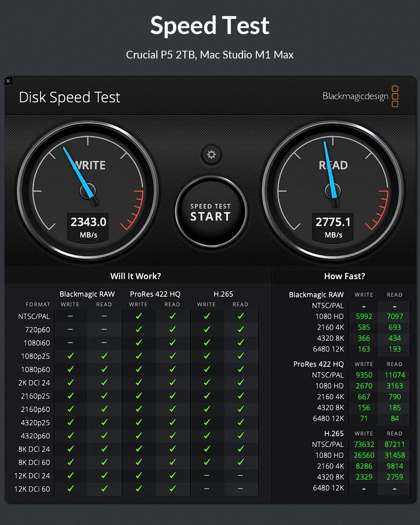
Task: Select the 8K DCI 24 format row label
Action: click(34, 449)
